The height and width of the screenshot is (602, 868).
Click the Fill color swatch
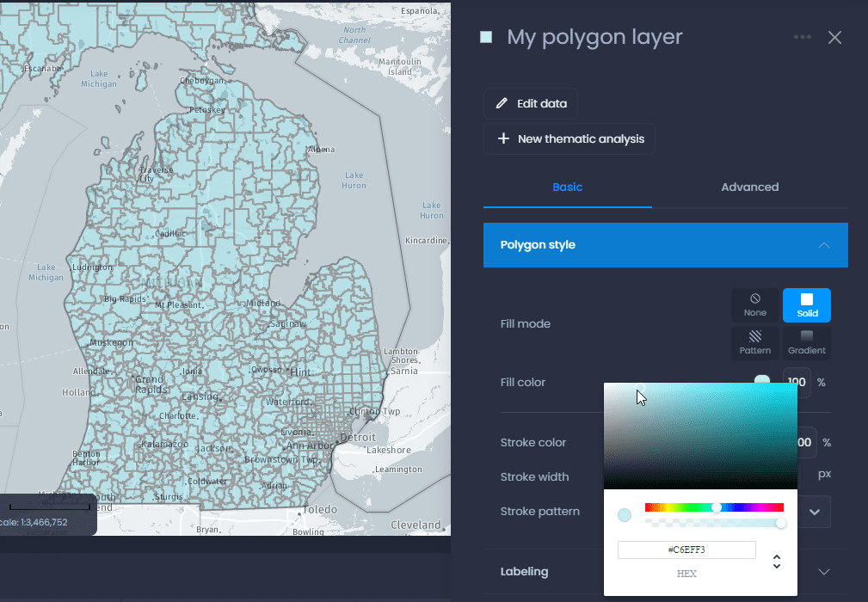click(x=762, y=379)
